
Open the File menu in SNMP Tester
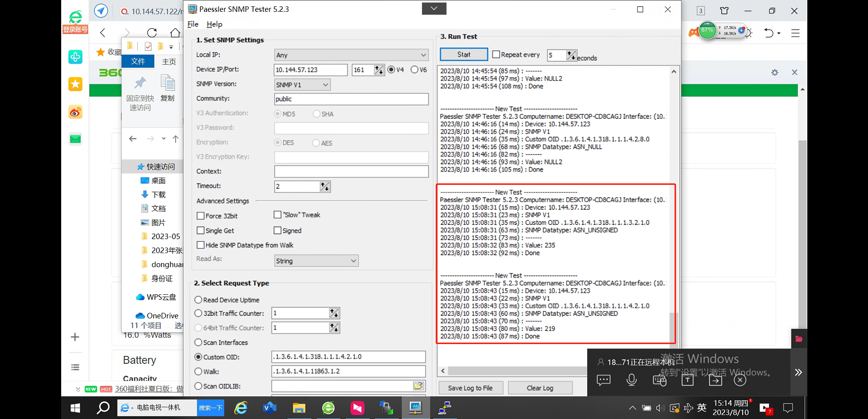click(x=193, y=24)
